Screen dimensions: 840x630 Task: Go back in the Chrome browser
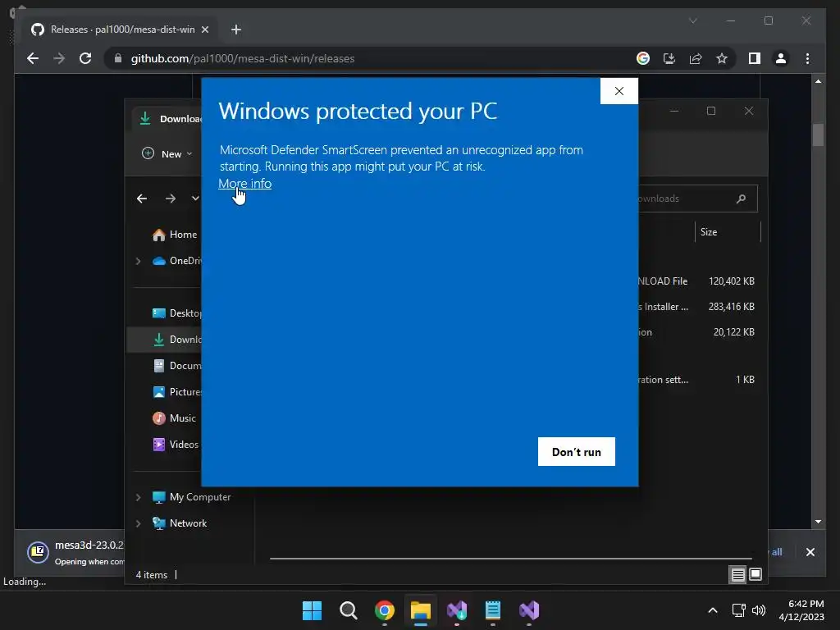click(x=33, y=58)
